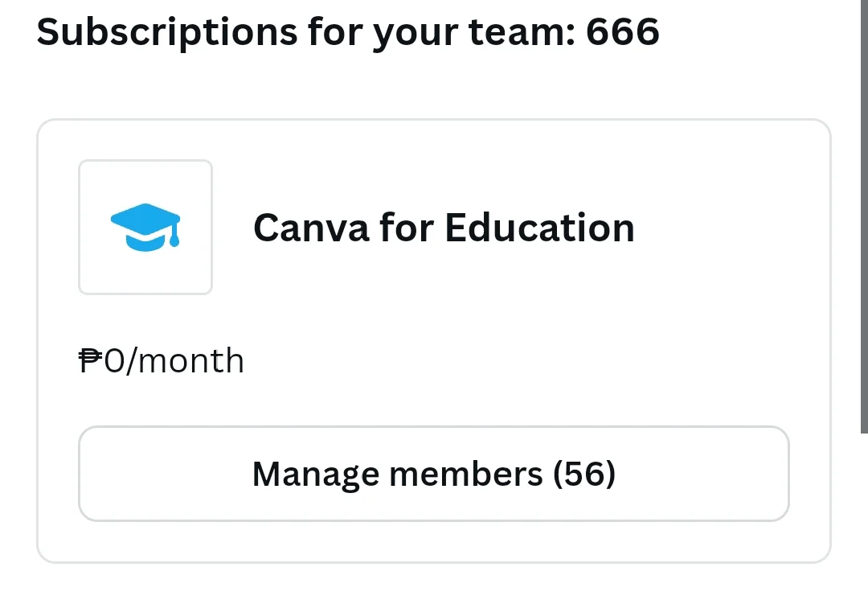Screen dimensions: 868x596
Task: Open Manage members (56) button
Action: (x=433, y=474)
